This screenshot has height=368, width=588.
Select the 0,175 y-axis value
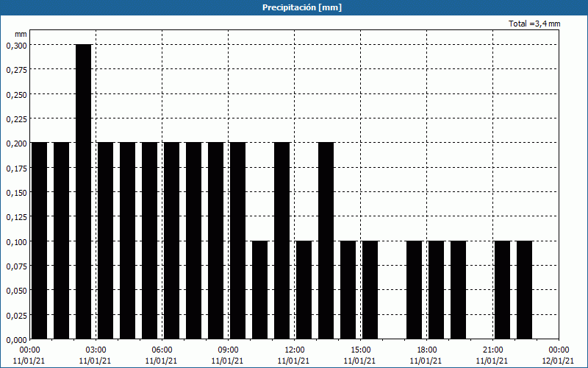point(16,169)
